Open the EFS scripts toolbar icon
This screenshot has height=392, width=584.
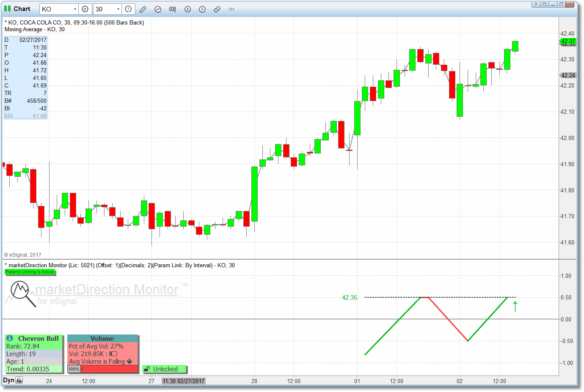tap(231, 9)
